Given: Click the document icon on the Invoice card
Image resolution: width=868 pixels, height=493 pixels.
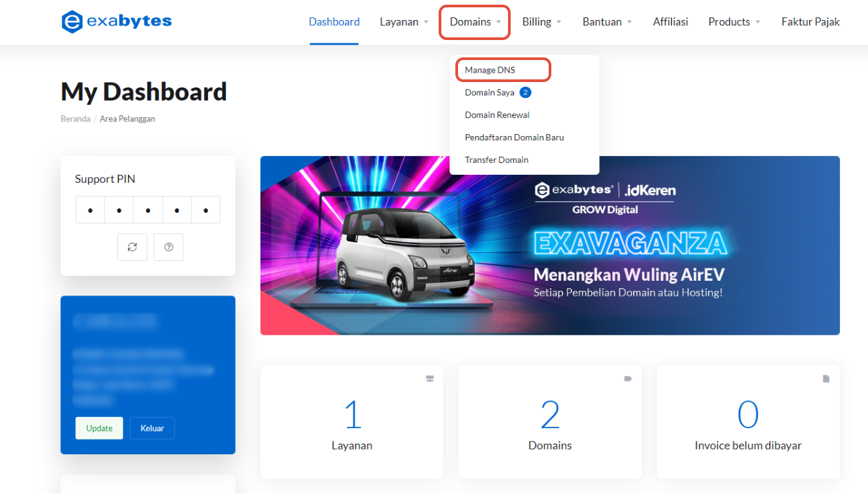Looking at the screenshot, I should (x=826, y=378).
